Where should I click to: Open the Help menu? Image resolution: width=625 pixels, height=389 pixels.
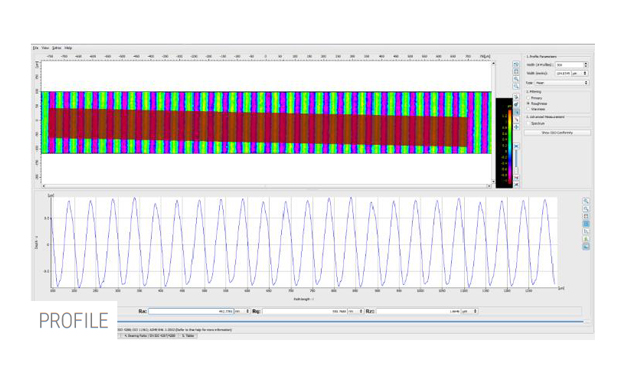68,48
